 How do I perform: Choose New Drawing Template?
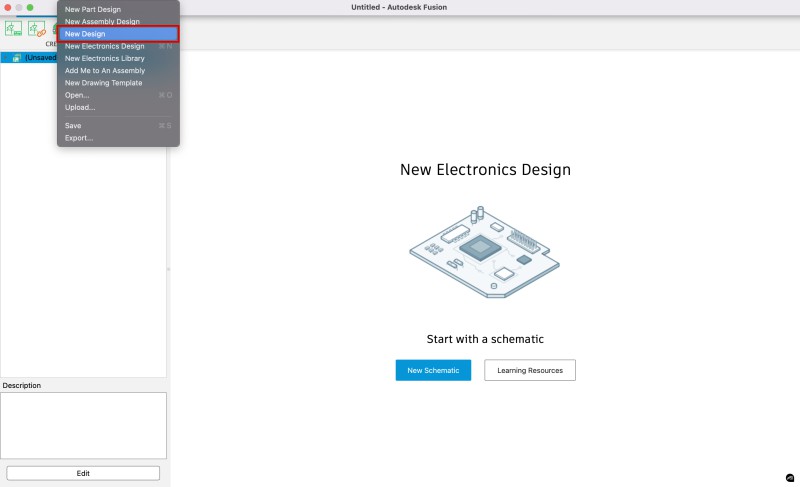point(118,83)
